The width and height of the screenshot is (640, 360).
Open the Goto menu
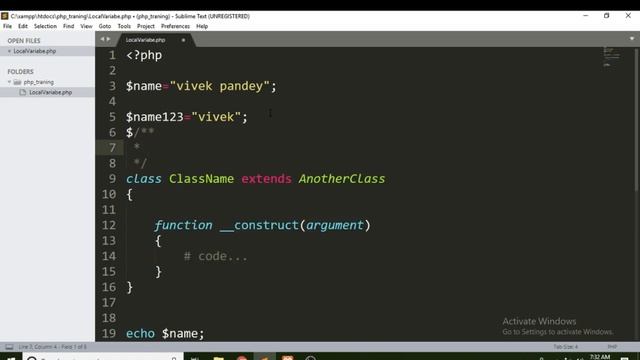pos(105,26)
